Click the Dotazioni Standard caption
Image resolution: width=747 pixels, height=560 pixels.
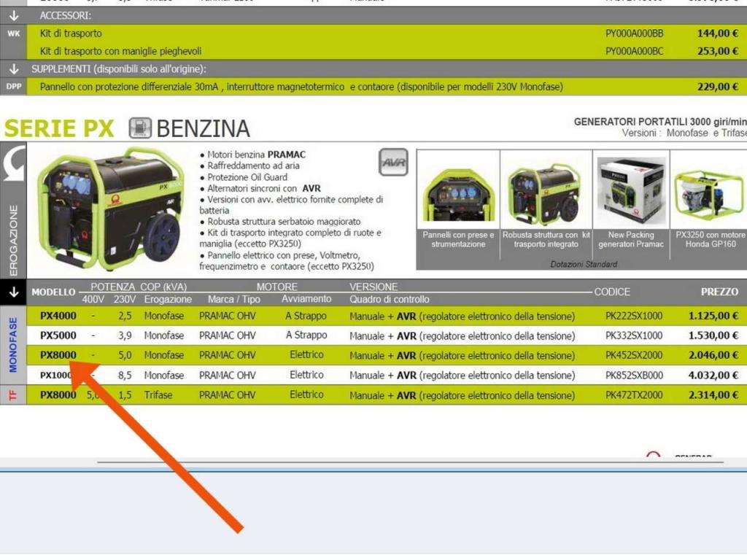pos(584,264)
